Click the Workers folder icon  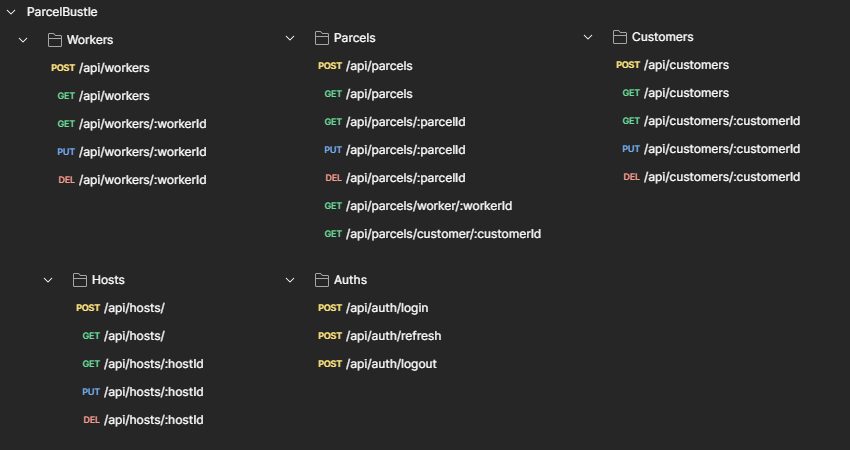click(x=54, y=40)
